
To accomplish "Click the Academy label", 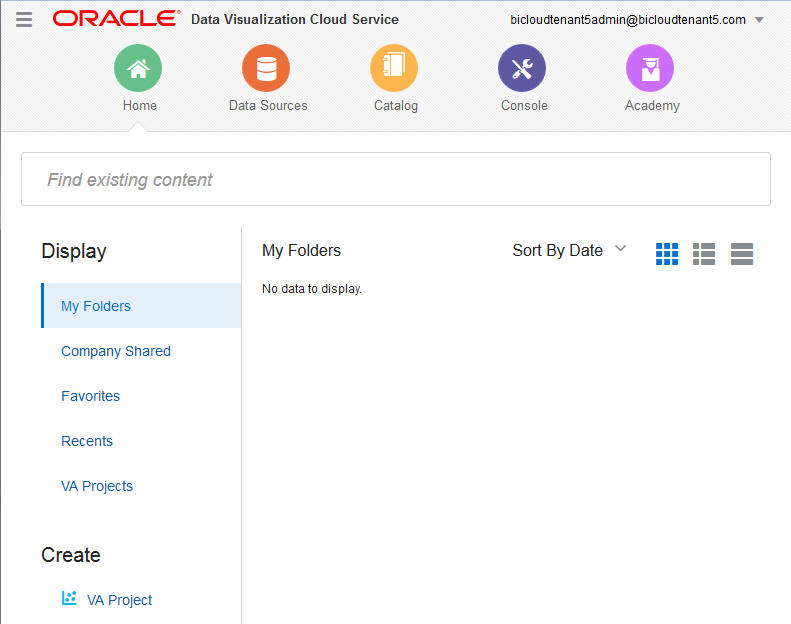I will 652,105.
